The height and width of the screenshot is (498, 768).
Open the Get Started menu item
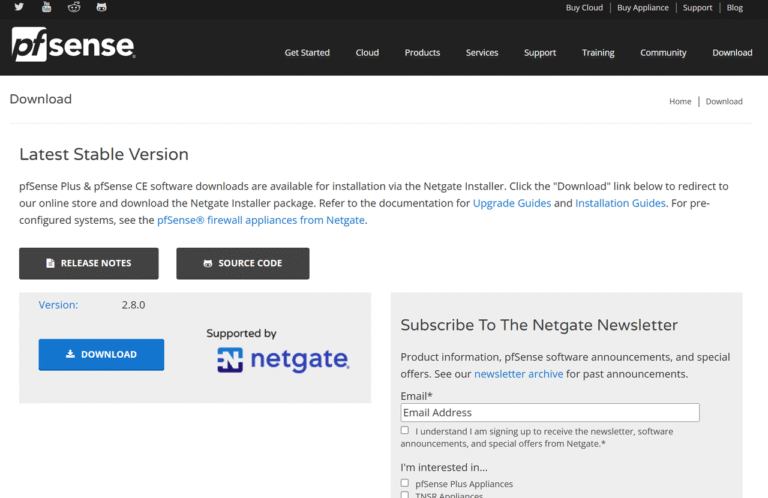[307, 53]
